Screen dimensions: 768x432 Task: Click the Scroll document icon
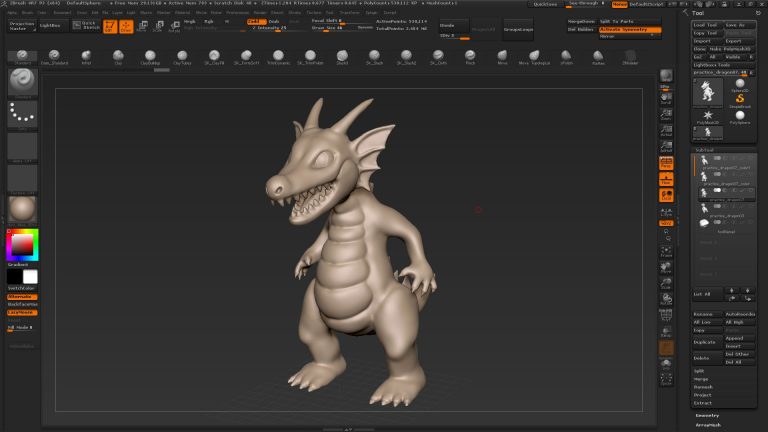click(x=666, y=99)
